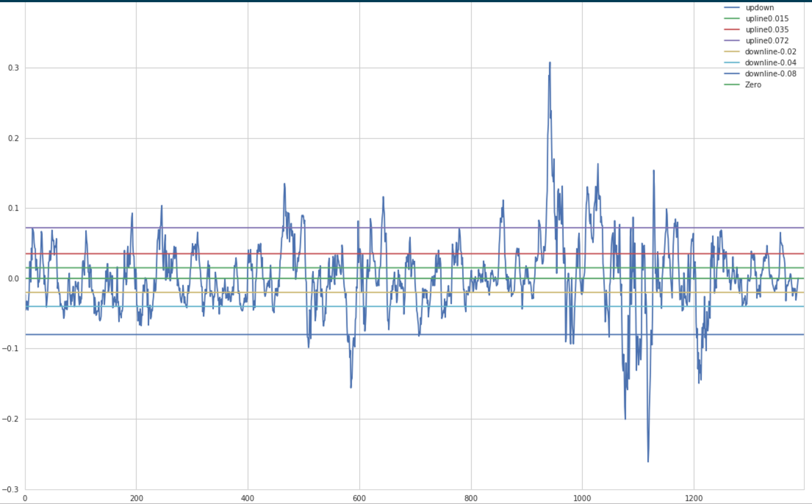
Task: Click the 0.2 y-axis tick label
Action: point(13,138)
